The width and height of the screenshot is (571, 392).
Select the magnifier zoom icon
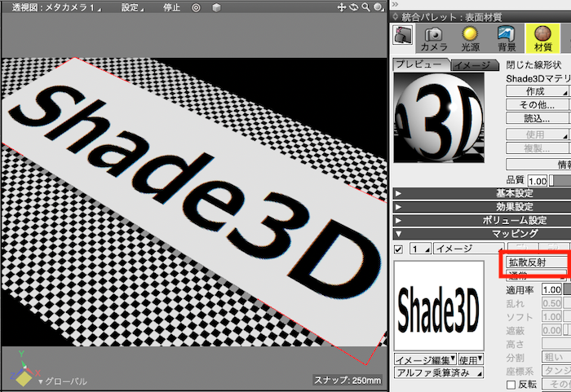click(365, 7)
